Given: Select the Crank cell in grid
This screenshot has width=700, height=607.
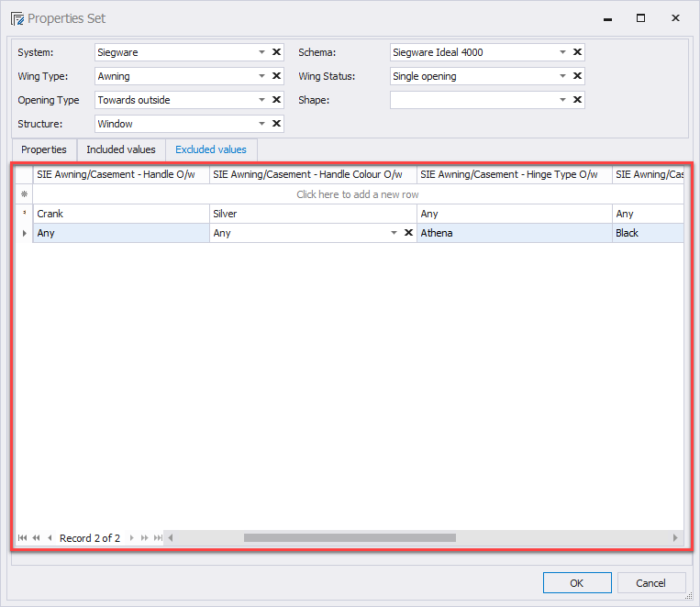Looking at the screenshot, I should point(121,214).
